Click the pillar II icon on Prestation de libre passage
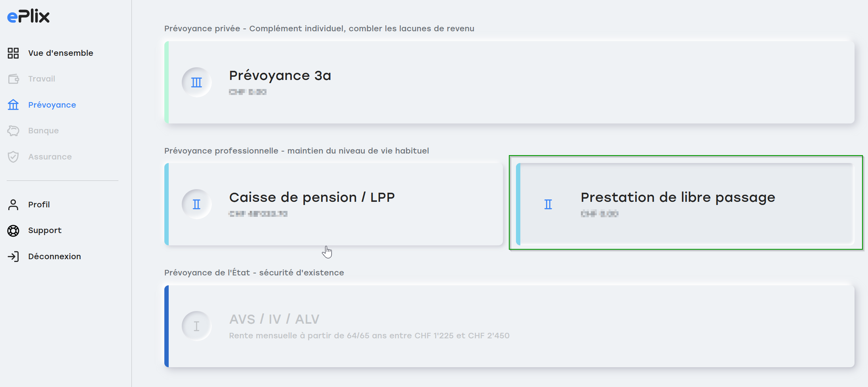This screenshot has width=868, height=387. click(x=548, y=204)
